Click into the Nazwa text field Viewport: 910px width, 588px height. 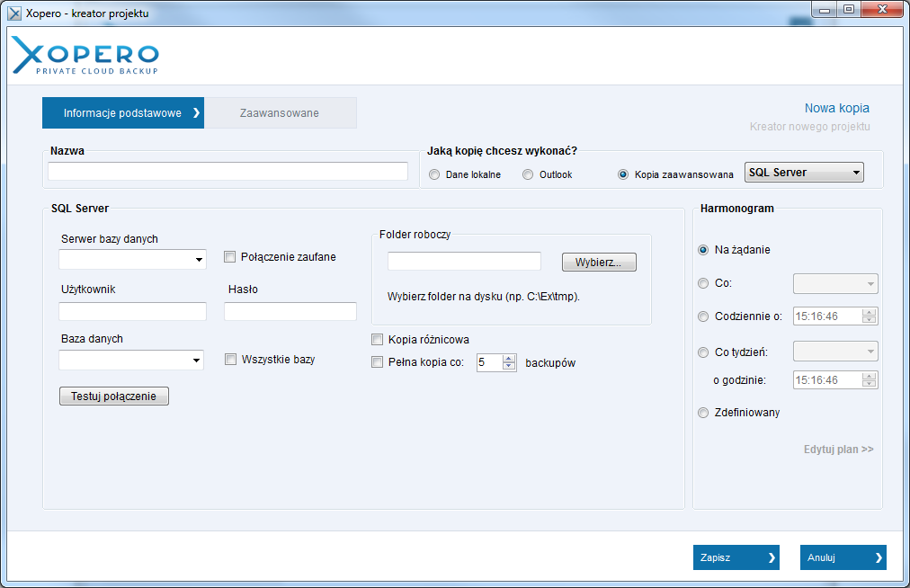[x=227, y=171]
